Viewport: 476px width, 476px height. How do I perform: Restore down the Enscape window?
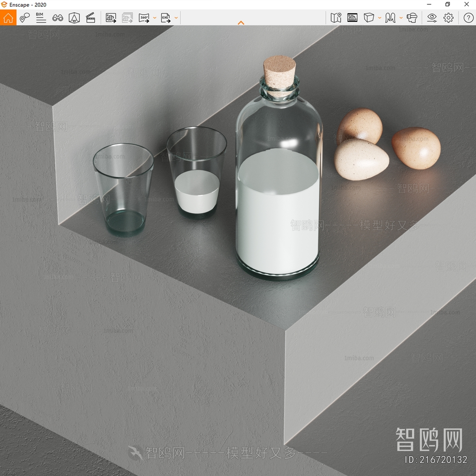pyautogui.click(x=448, y=4)
